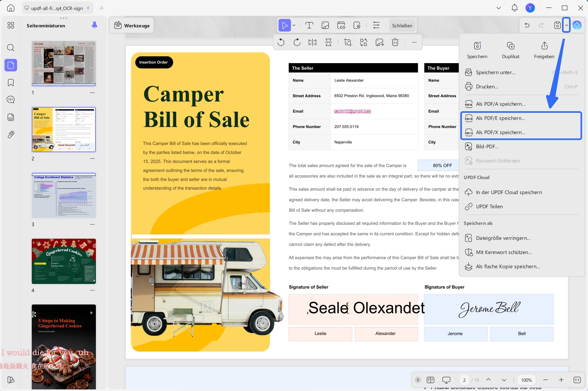Pin the Seitenminiaturen panel
588x391 pixels.
(x=94, y=25)
